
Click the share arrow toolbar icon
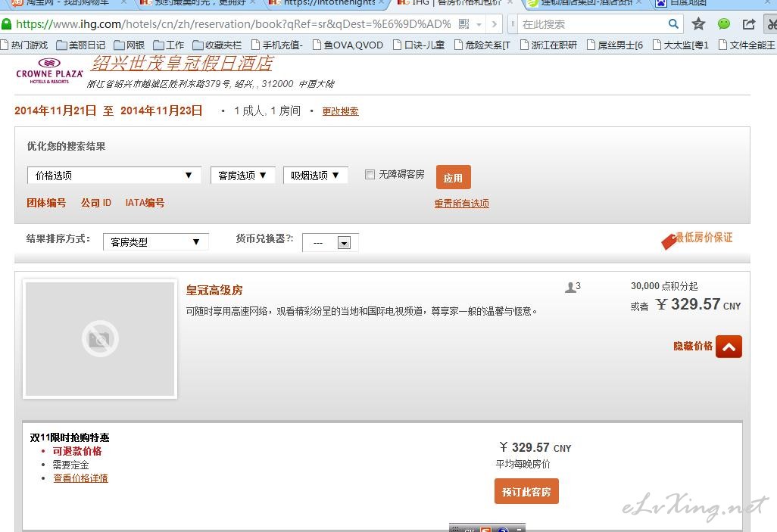pyautogui.click(x=749, y=23)
